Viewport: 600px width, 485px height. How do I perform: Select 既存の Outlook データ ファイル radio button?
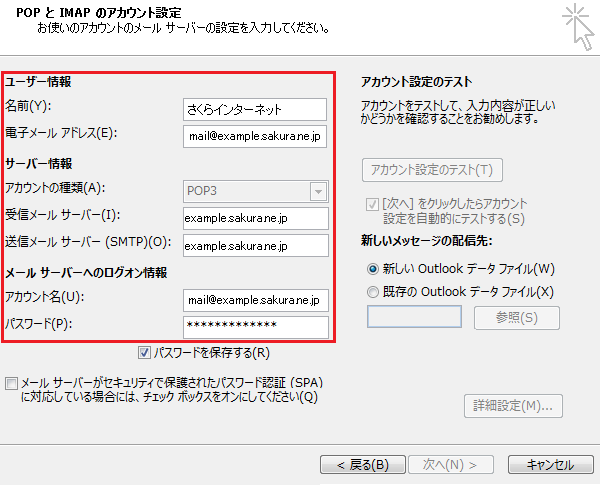[374, 291]
